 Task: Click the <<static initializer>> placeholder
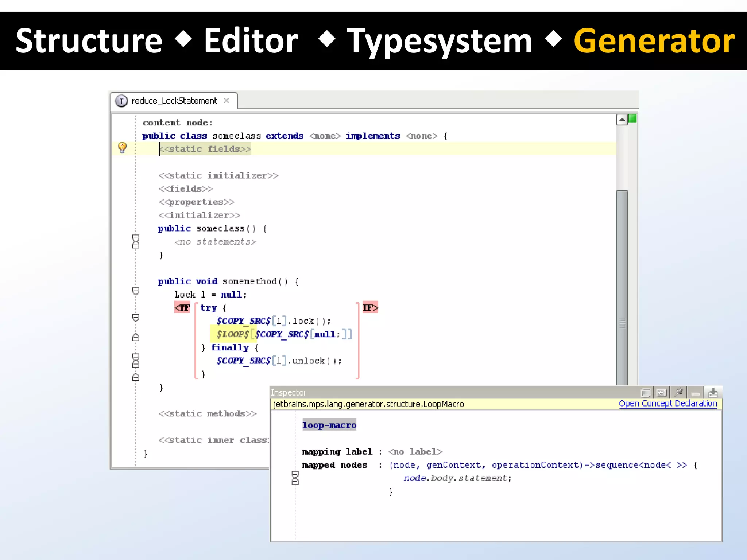click(218, 176)
